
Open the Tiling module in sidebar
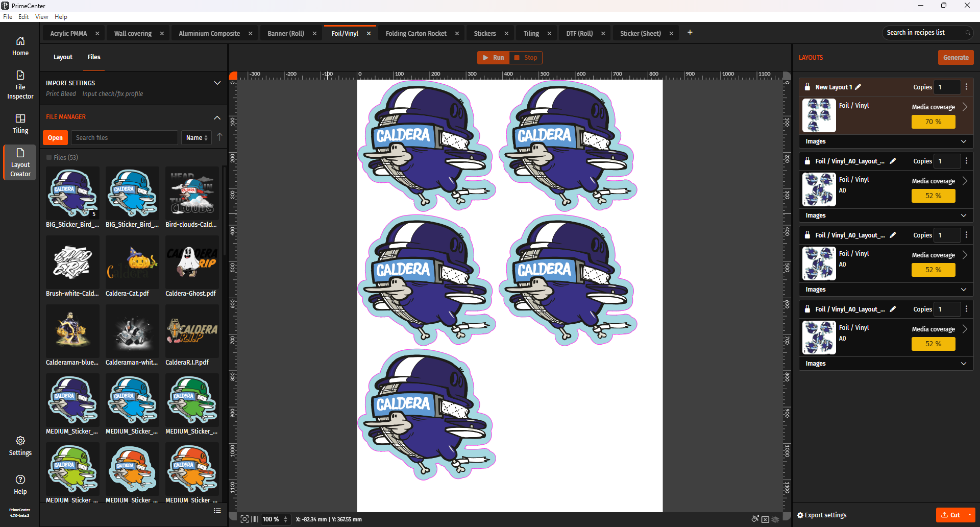coord(20,124)
